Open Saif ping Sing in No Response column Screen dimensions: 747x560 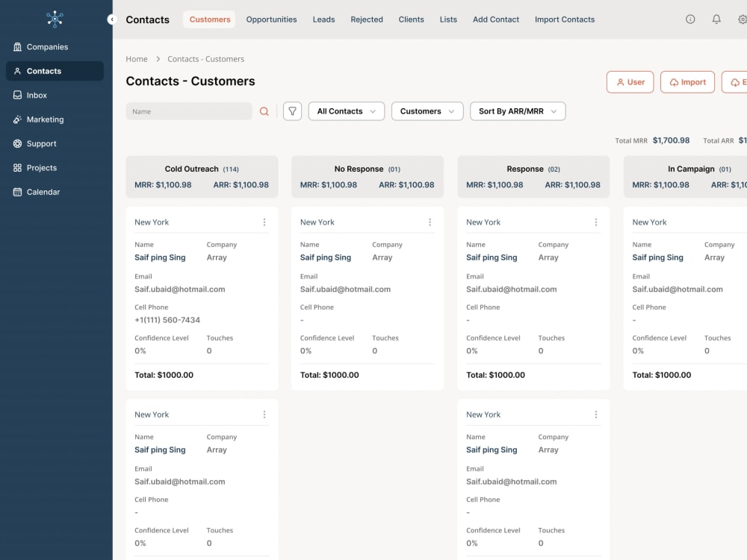click(x=326, y=258)
